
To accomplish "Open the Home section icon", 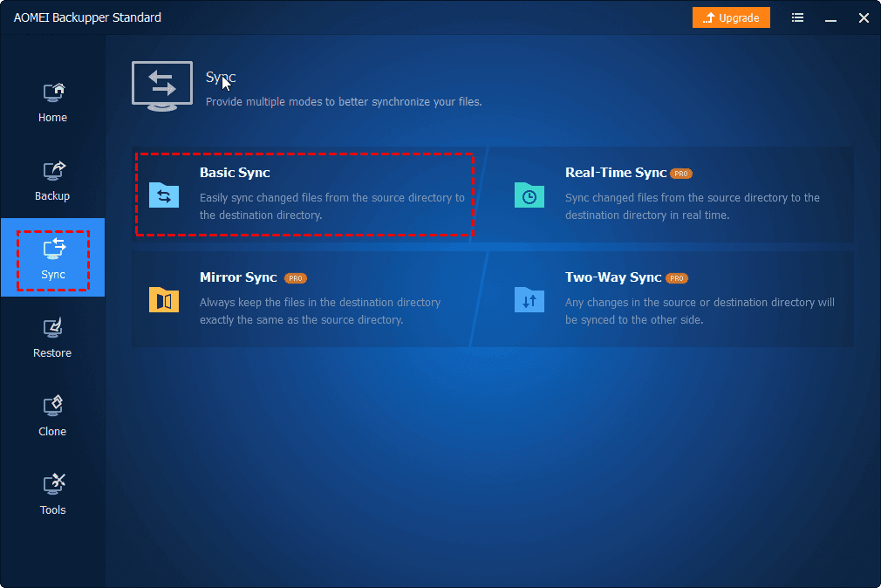I will (54, 92).
